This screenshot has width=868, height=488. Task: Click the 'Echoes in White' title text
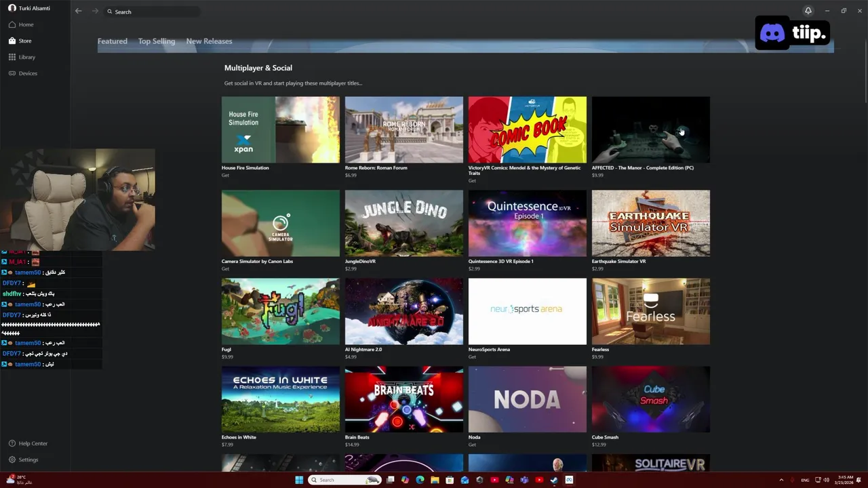tap(239, 438)
